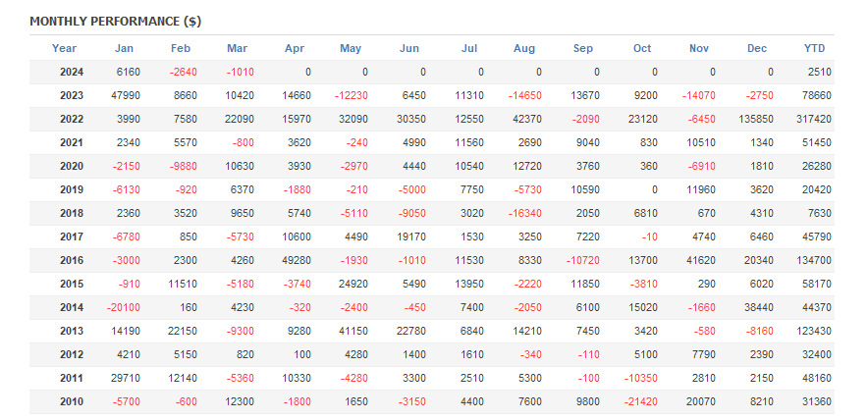Select the 2022 year row label
This screenshot has height=420, width=868.
72,119
